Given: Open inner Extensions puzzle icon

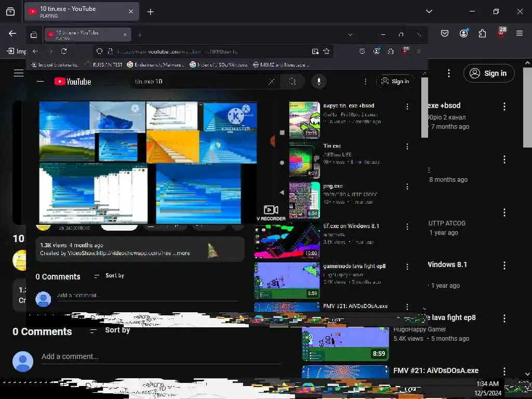Looking at the screenshot, I should pyautogui.click(x=391, y=51).
